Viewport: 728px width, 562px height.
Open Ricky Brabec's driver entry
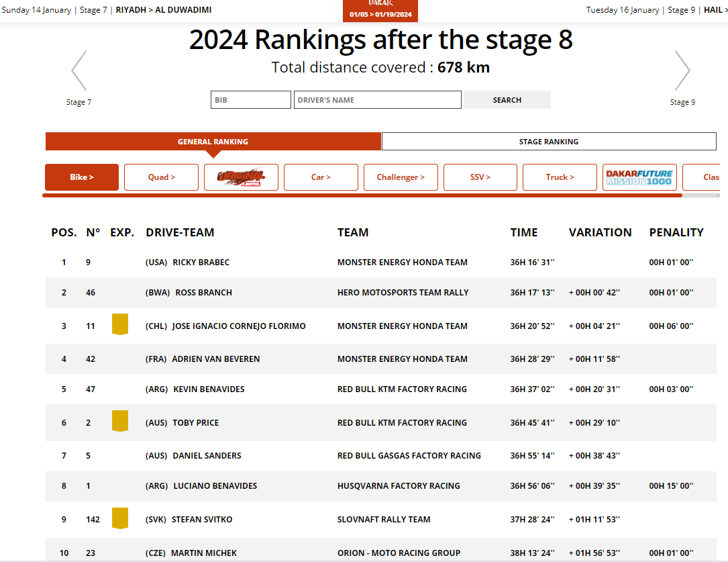[x=201, y=263]
